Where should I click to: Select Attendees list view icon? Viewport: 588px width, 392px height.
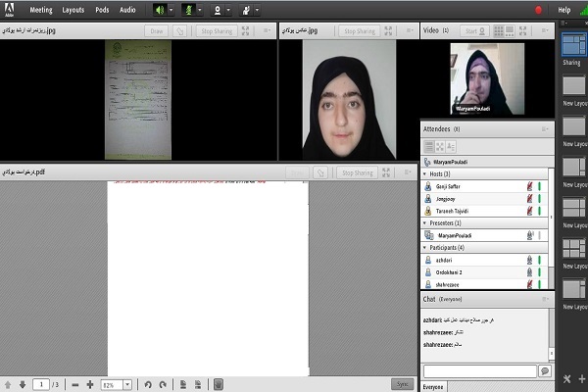[428, 147]
